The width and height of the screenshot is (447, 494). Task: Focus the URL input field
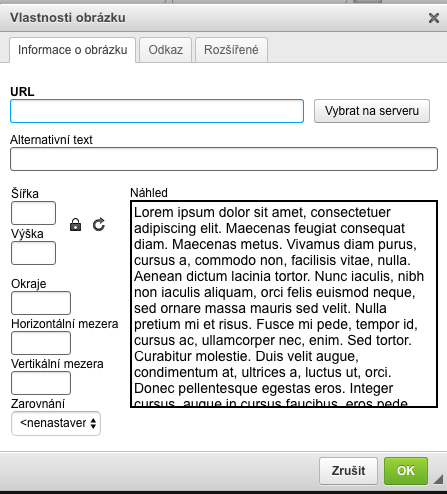coord(157,111)
